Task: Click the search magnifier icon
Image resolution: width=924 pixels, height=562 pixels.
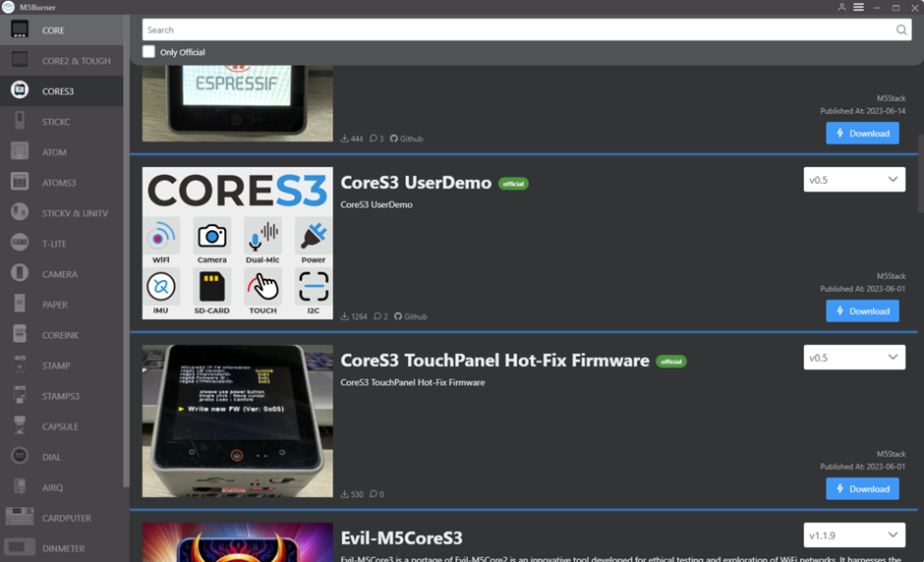Action: coord(901,30)
